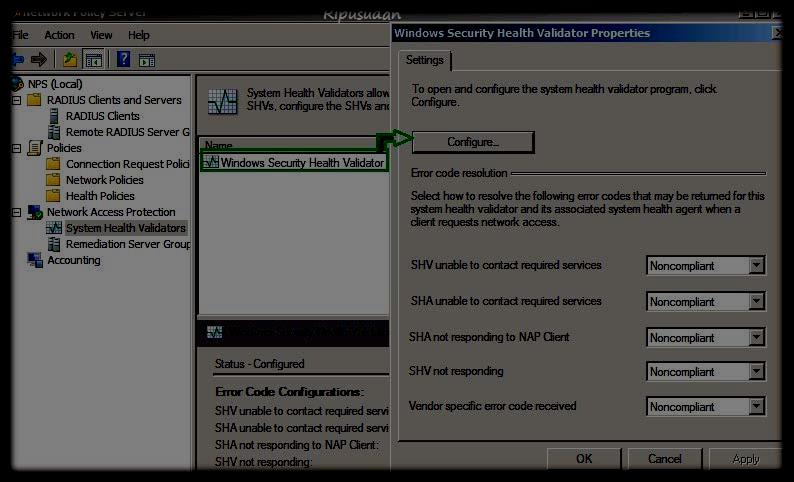The height and width of the screenshot is (482, 794).
Task: Click the 'Status - Configured' text
Action: (260, 364)
